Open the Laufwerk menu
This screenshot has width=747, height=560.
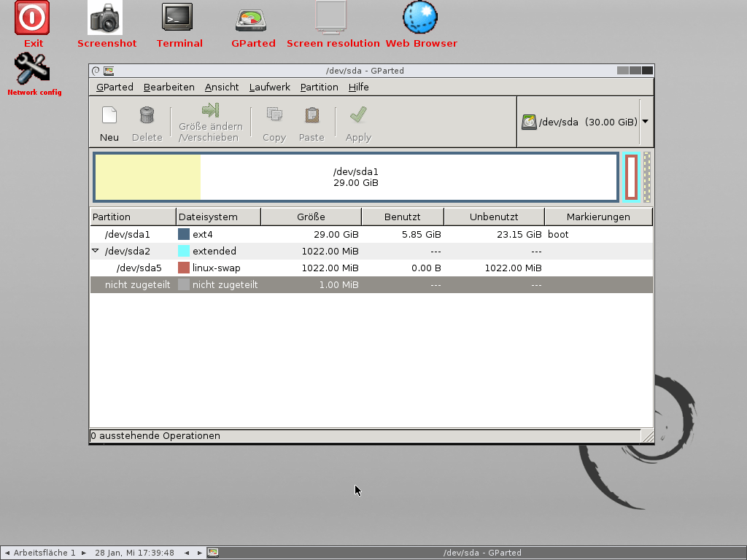point(270,87)
